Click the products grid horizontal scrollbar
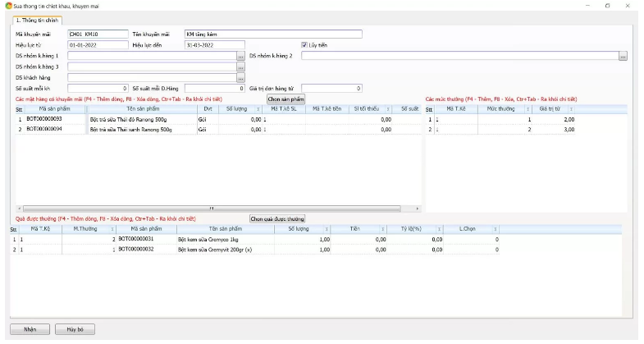Viewport: 644px width, 344px height. coord(213,208)
